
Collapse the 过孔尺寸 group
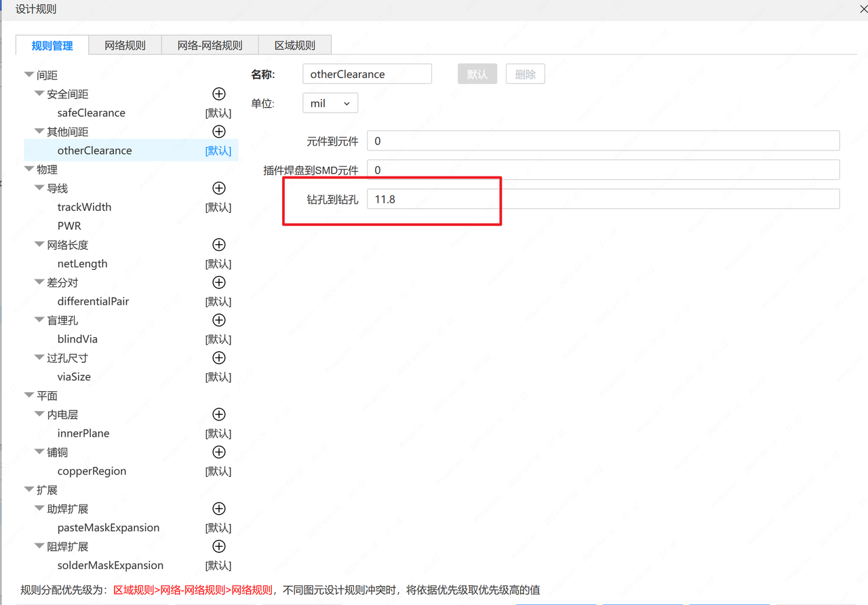(x=39, y=357)
